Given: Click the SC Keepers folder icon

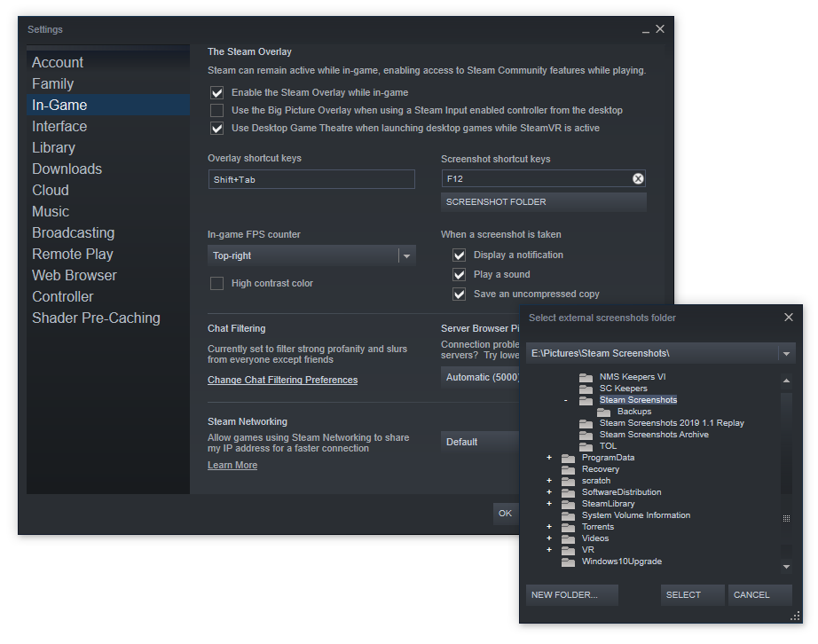Looking at the screenshot, I should pos(586,389).
